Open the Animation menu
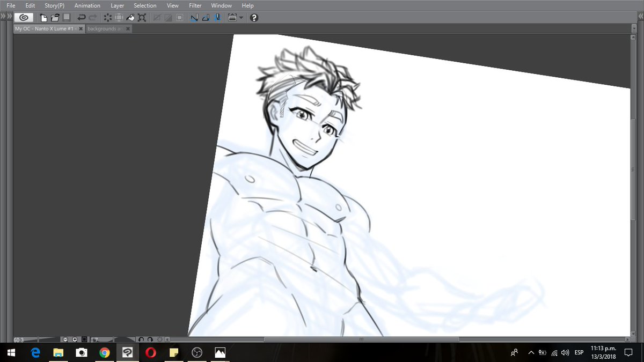The image size is (644, 362). click(x=87, y=5)
